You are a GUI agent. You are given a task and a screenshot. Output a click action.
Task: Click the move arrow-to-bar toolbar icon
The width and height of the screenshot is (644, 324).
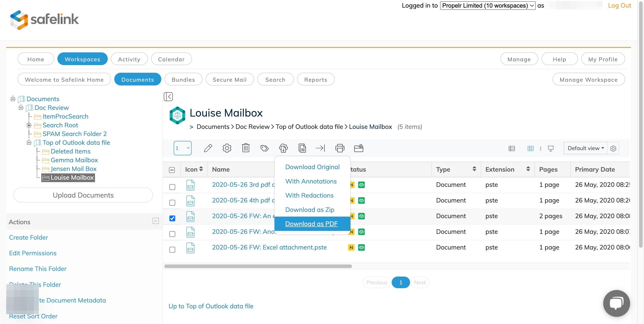[x=320, y=148]
